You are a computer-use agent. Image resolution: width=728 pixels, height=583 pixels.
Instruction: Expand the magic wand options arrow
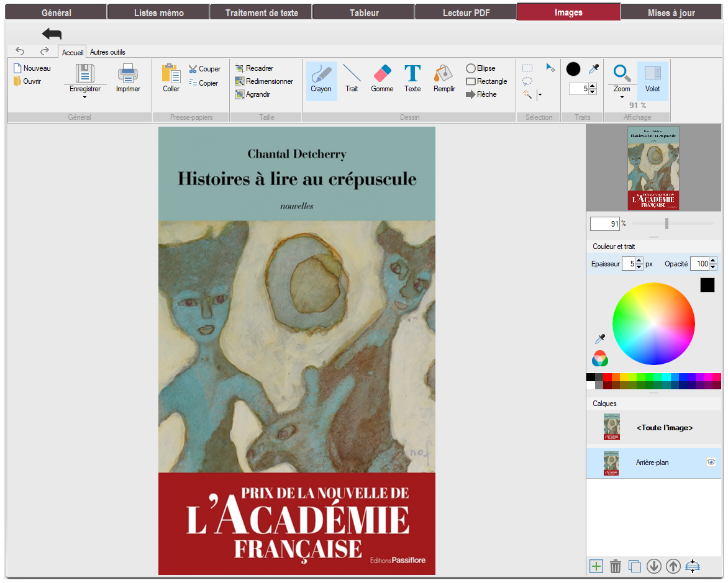540,95
